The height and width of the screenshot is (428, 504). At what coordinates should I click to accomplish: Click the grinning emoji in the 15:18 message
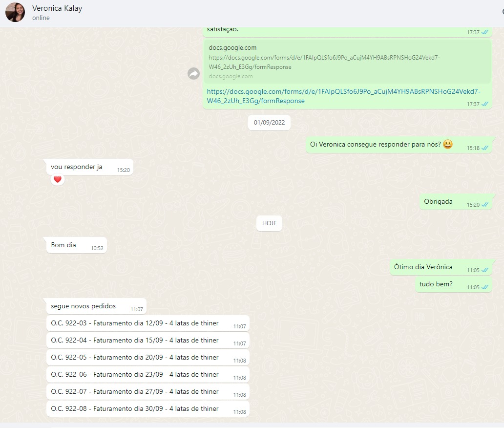point(448,145)
